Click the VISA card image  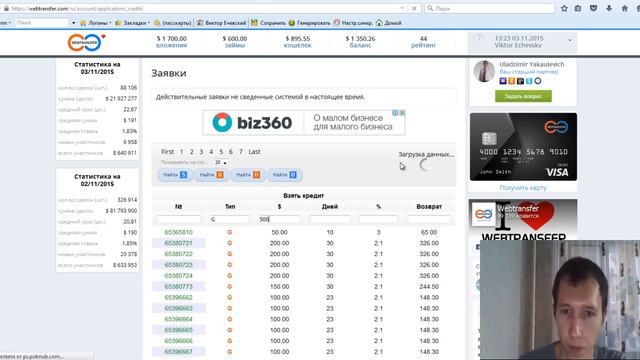523,147
